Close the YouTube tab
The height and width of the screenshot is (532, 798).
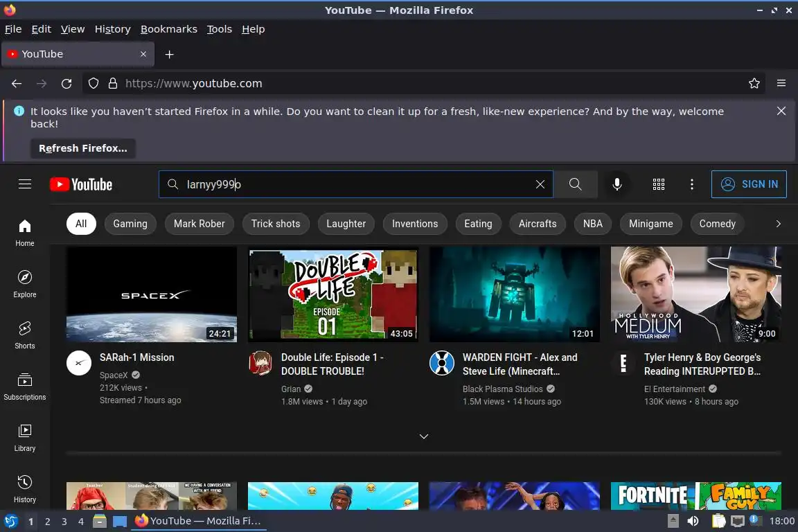tap(143, 54)
